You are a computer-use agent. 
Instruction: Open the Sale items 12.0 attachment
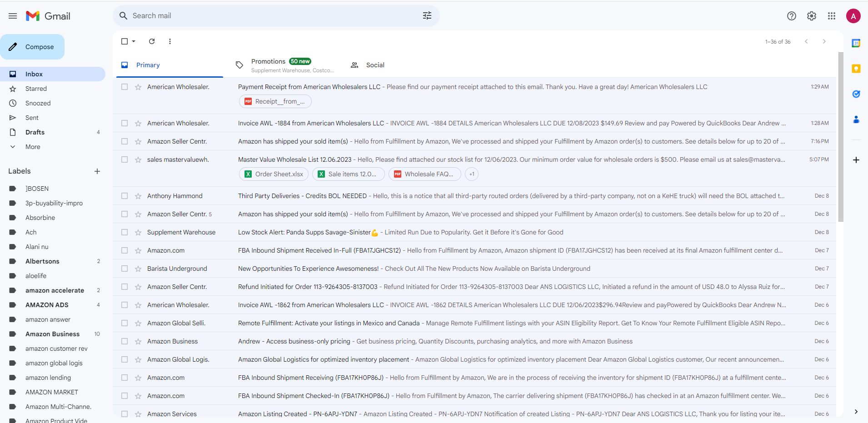[x=348, y=174]
